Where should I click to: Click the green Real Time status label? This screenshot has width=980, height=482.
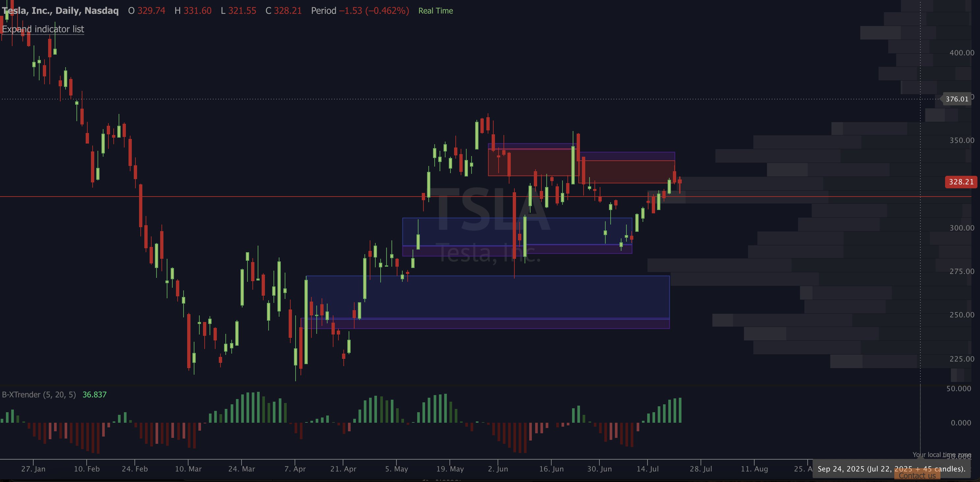pyautogui.click(x=436, y=11)
